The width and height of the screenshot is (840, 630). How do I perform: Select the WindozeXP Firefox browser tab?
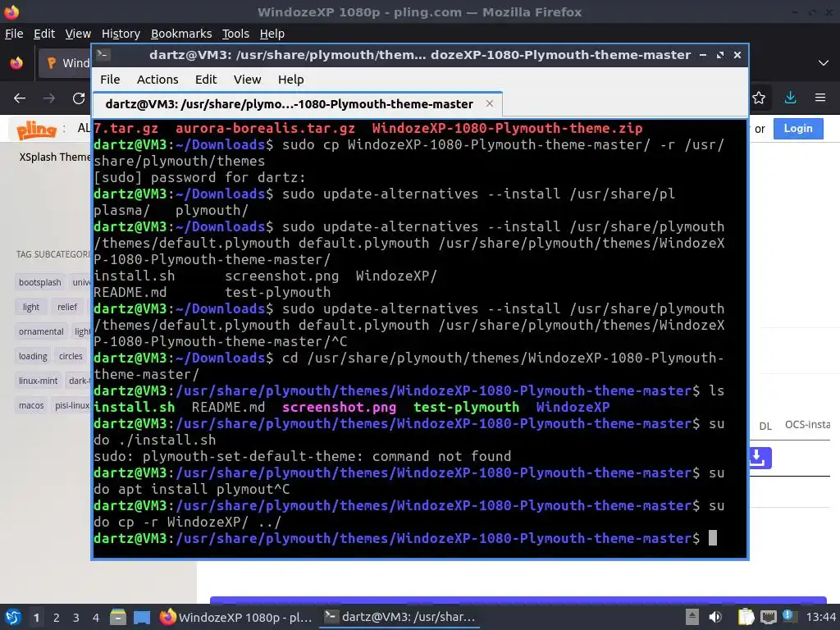pyautogui.click(x=66, y=63)
